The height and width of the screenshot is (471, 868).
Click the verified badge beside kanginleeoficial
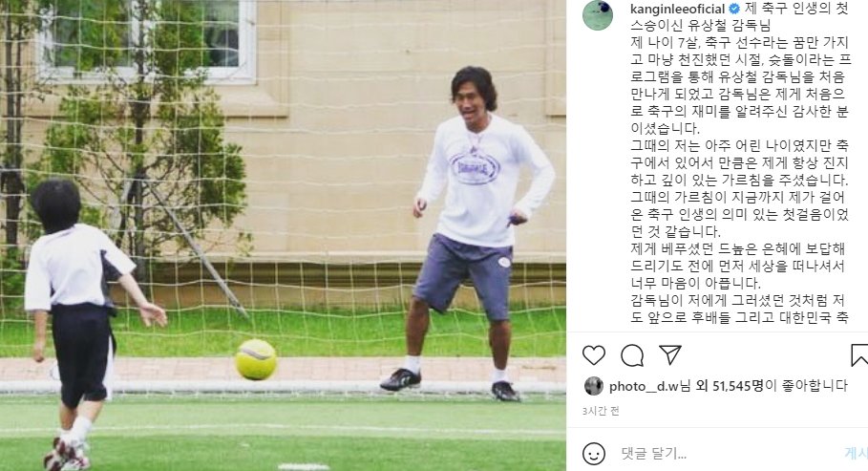[734, 9]
